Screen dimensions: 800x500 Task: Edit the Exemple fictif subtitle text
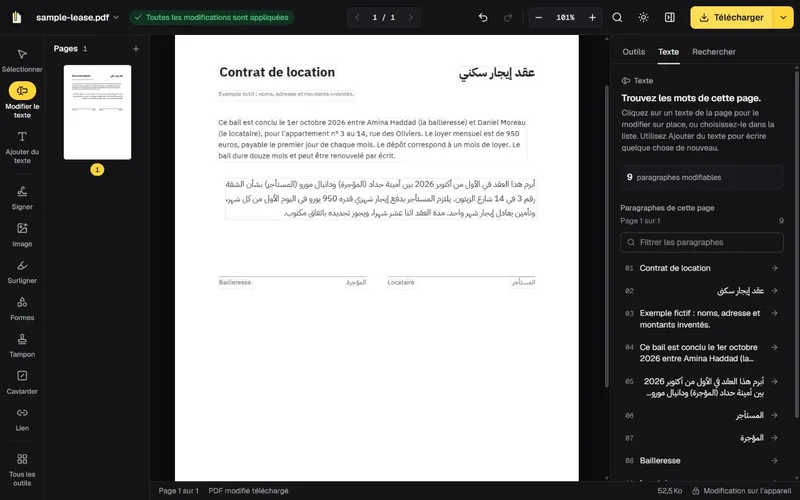(x=286, y=94)
